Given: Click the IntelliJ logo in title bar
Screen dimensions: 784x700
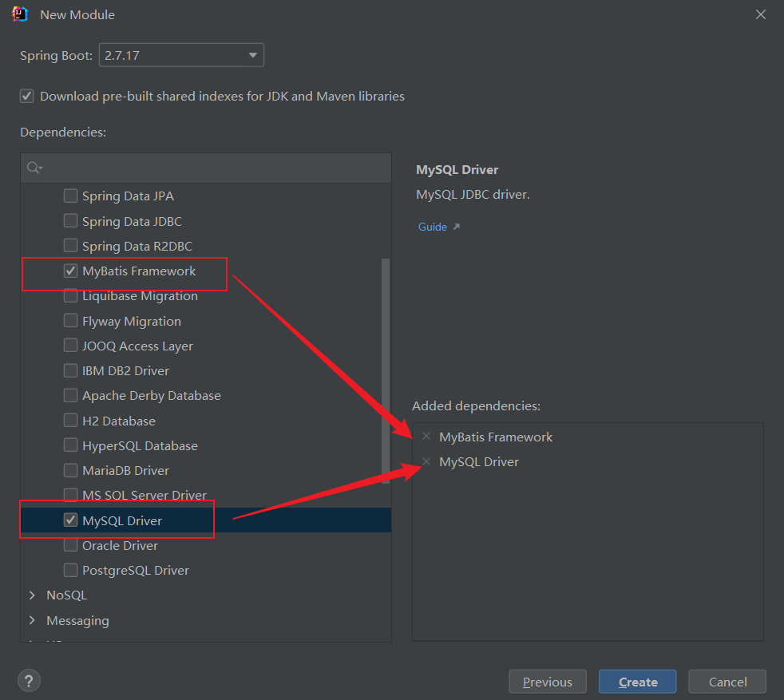Looking at the screenshot, I should (21, 14).
